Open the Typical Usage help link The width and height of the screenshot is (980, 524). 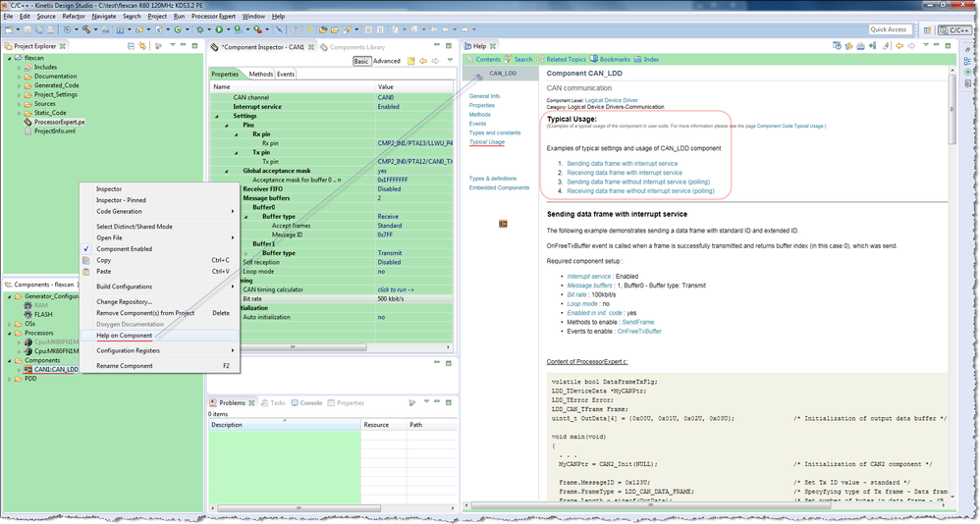487,142
